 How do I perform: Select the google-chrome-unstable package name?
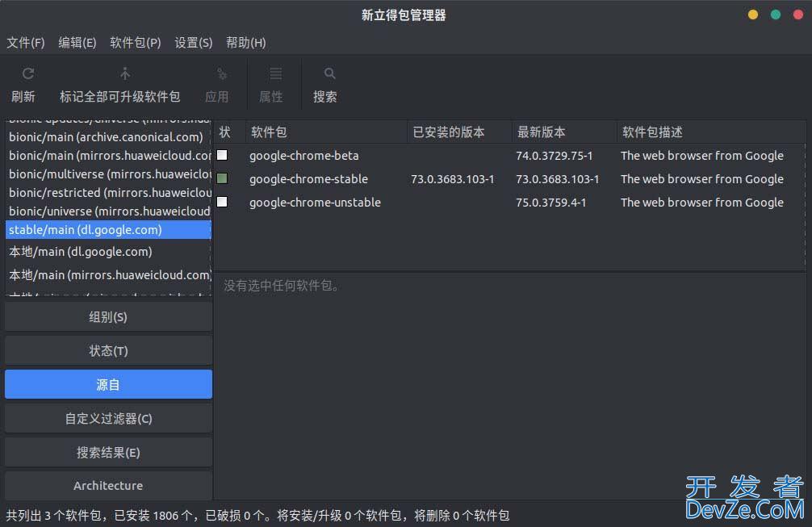[x=315, y=203]
